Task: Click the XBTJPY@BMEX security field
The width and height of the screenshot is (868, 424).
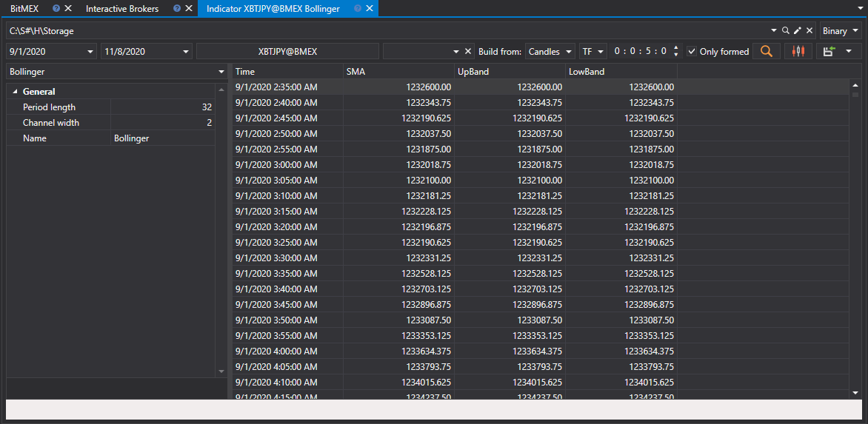Action: tap(287, 51)
